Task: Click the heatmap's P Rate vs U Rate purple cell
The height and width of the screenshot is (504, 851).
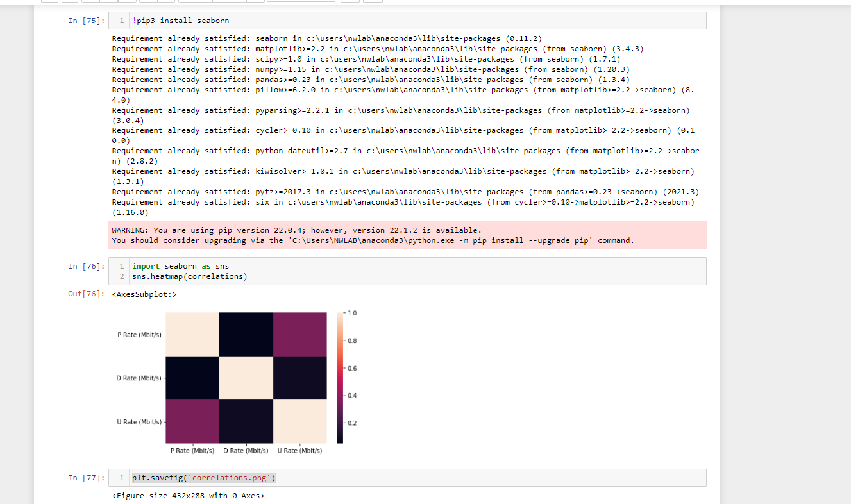Action: pos(299,334)
